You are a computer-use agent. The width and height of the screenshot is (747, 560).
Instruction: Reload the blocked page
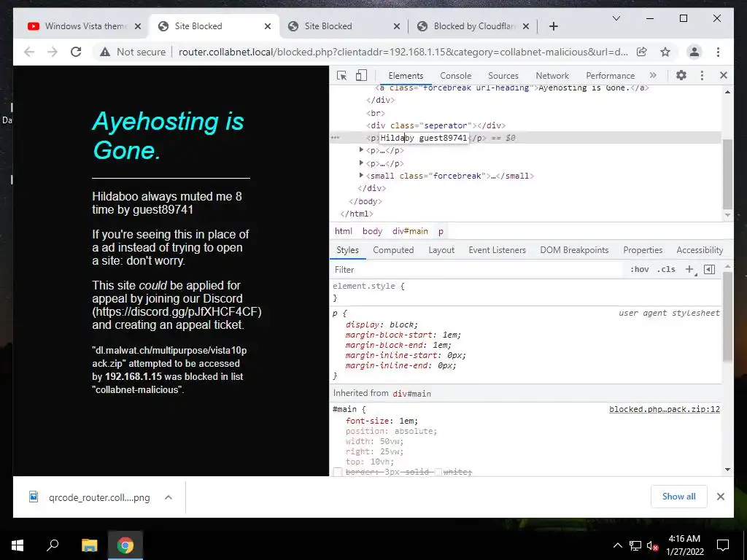(76, 52)
